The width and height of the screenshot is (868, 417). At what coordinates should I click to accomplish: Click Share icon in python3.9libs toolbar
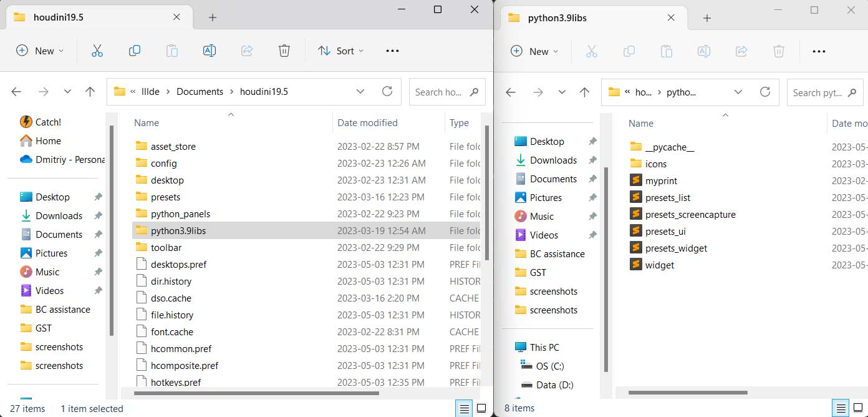tap(741, 51)
